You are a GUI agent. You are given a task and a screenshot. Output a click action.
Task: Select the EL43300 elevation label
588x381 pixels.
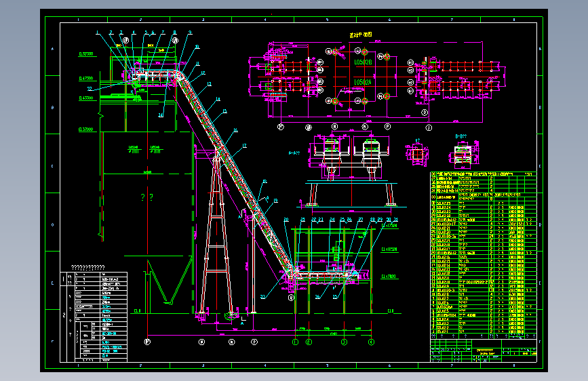point(86,98)
